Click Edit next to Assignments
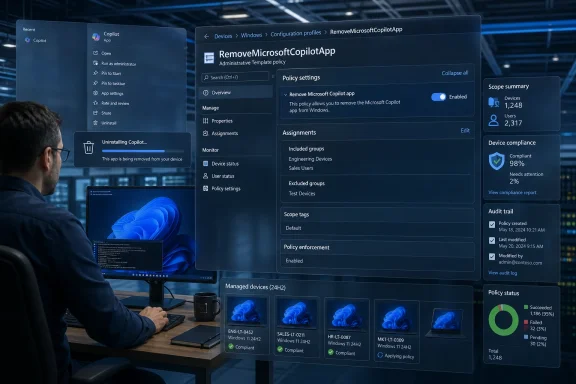The image size is (576, 384). [465, 130]
